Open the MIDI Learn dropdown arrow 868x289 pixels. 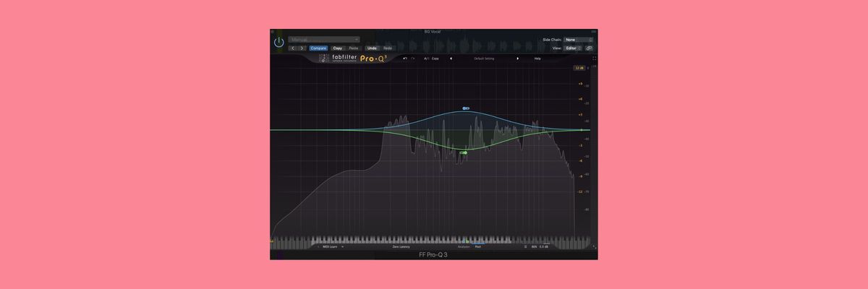coord(343,246)
